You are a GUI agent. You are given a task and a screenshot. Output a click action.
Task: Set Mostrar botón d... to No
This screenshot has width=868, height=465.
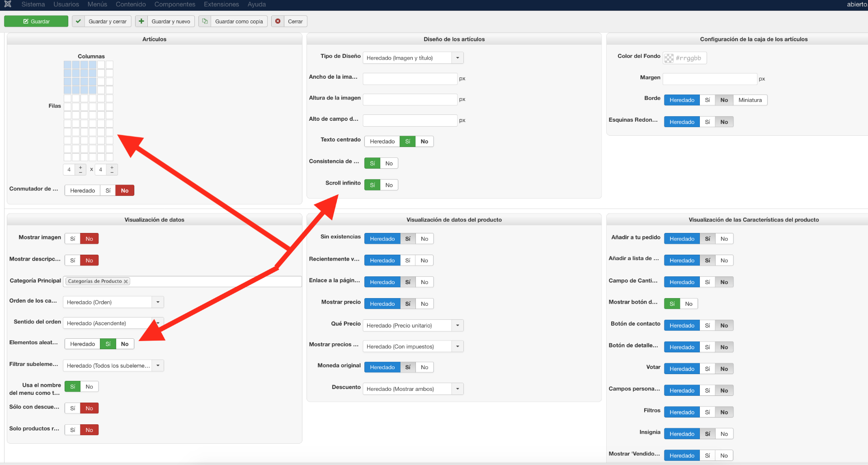pos(689,304)
